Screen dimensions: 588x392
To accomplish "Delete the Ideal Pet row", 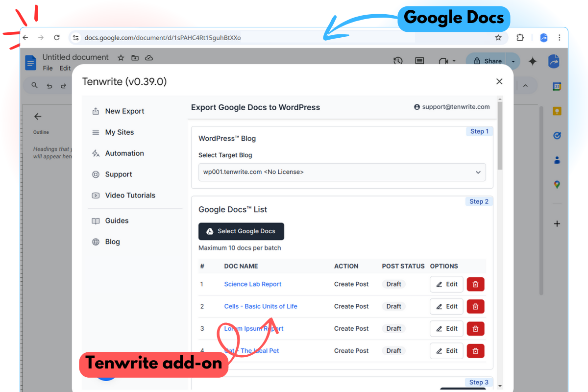I will (x=475, y=350).
